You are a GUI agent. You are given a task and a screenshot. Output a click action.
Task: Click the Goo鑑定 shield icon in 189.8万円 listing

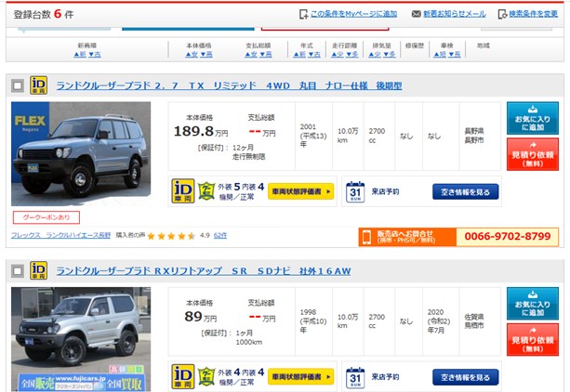click(x=206, y=191)
